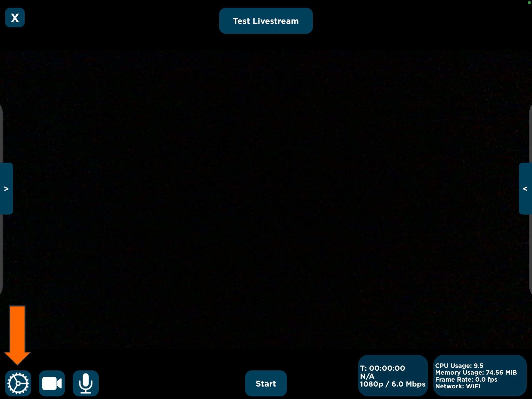
Task: Click the T: 00:00:00 timer text
Action: 382,368
